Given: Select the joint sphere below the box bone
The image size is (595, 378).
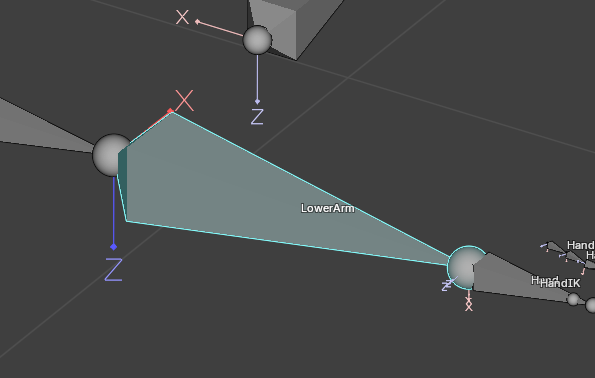Looking at the screenshot, I should click(257, 40).
